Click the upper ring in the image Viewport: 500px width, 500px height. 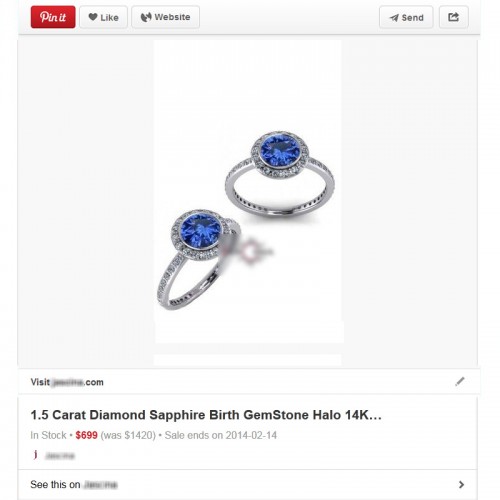coord(280,173)
